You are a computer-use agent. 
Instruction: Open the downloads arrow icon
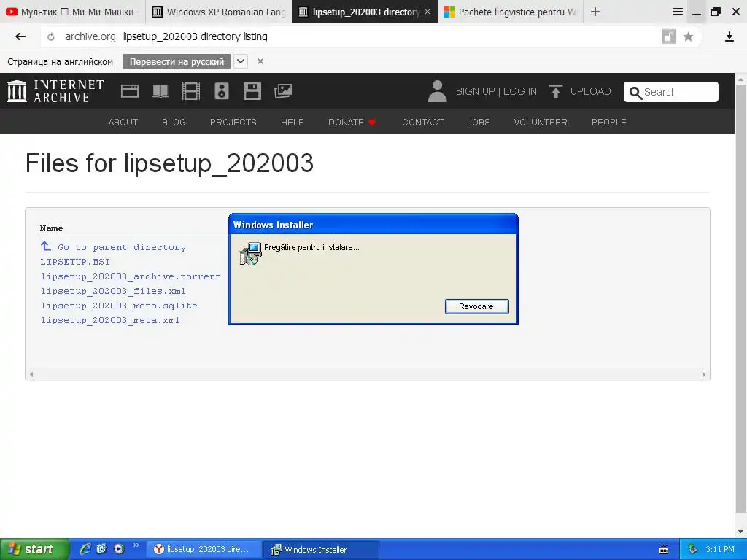pyautogui.click(x=729, y=36)
